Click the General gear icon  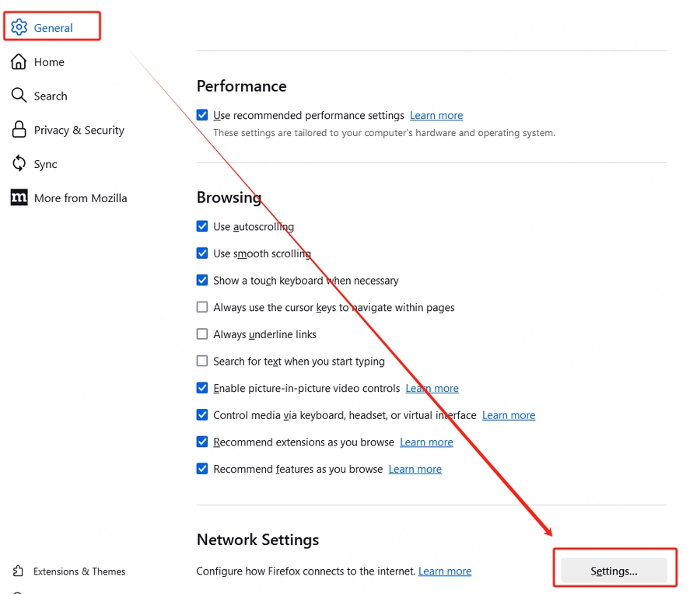[x=19, y=27]
